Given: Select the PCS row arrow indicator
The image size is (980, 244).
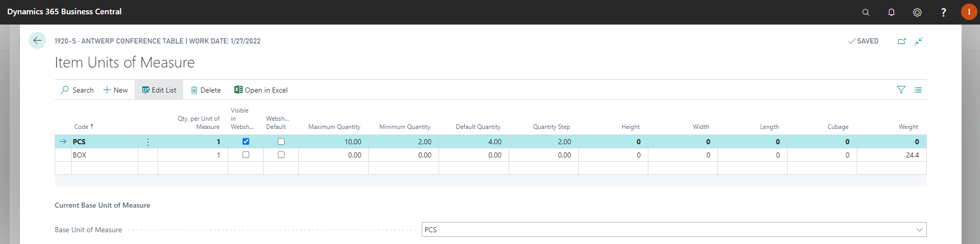Looking at the screenshot, I should (63, 142).
